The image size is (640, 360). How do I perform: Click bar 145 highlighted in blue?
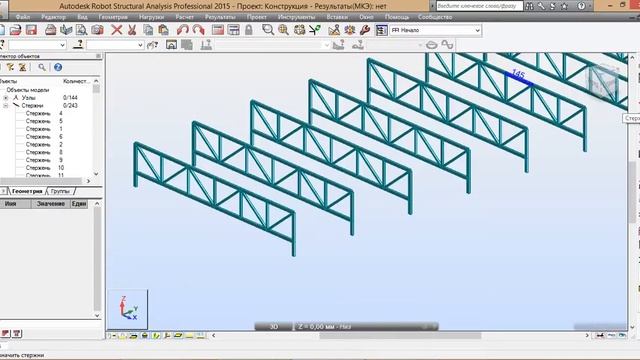(x=518, y=79)
